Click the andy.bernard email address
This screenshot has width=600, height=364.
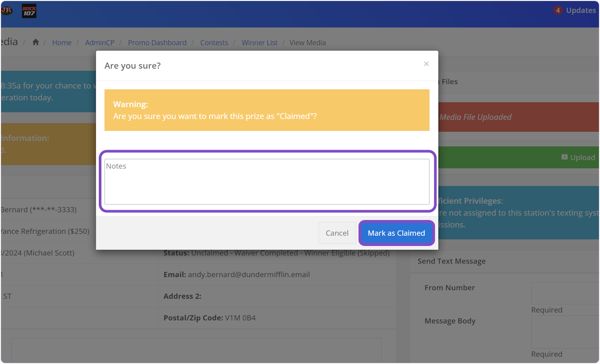pyautogui.click(x=248, y=274)
